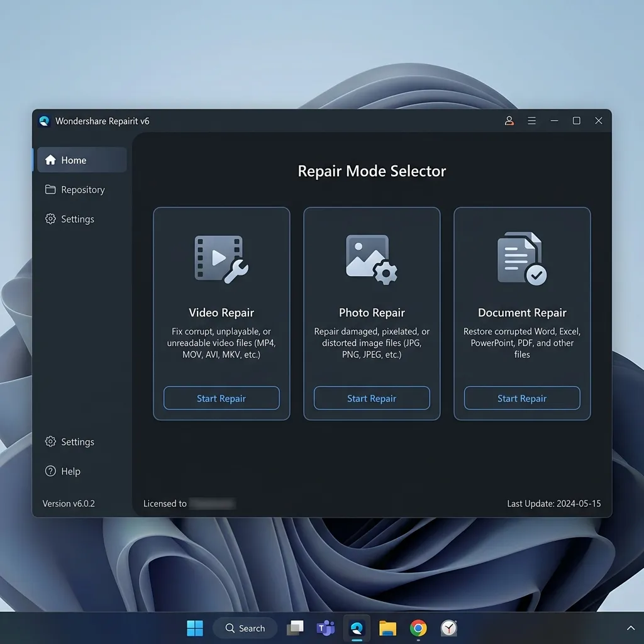Screen dimensions: 644x644
Task: Click the gear icon beside upper Settings
Action: click(x=50, y=219)
